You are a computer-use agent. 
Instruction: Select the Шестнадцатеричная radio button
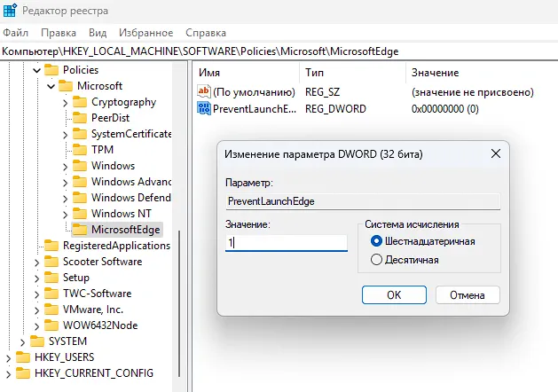tap(376, 241)
